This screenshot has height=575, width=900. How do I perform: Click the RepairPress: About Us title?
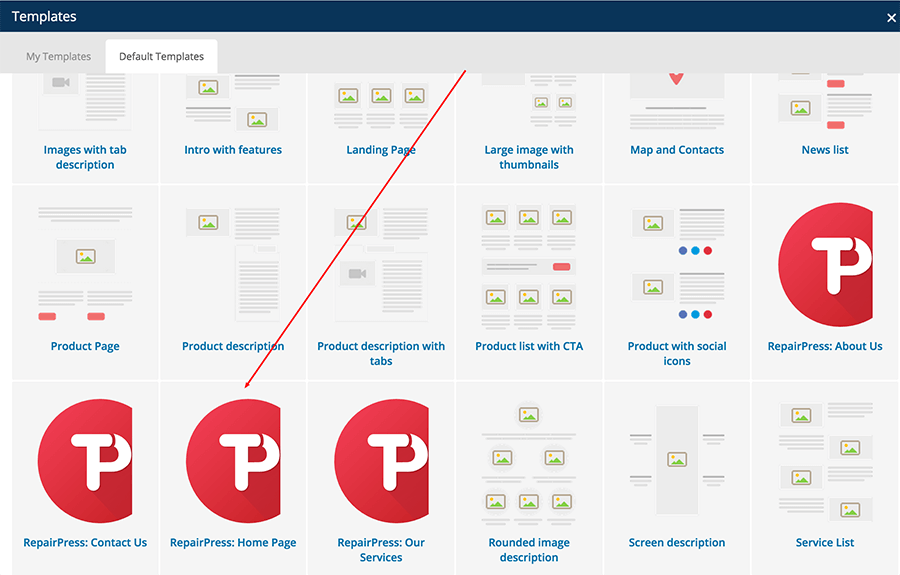click(x=825, y=346)
